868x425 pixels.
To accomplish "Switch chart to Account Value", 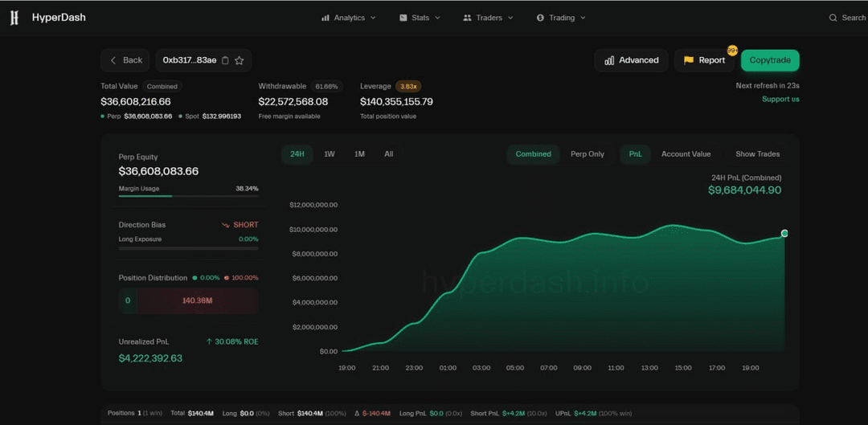I will tap(686, 154).
